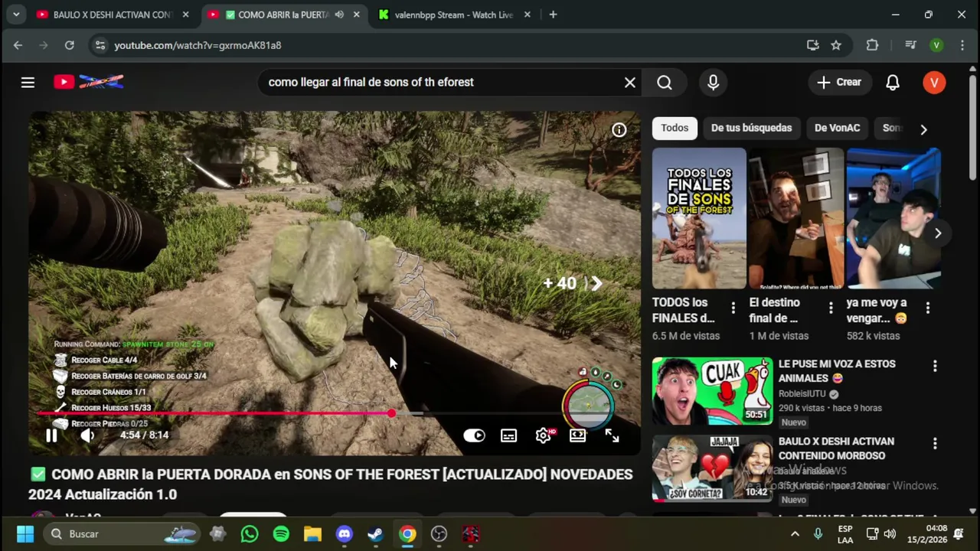This screenshot has width=980, height=551.
Task: Mute the COMO ABRIR la PUERTA tab audio
Action: tap(339, 15)
